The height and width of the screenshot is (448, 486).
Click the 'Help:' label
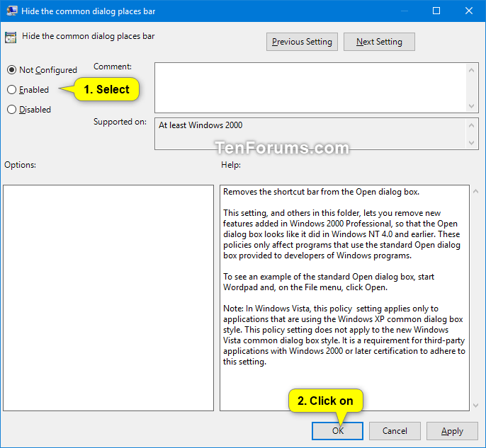[x=231, y=165]
